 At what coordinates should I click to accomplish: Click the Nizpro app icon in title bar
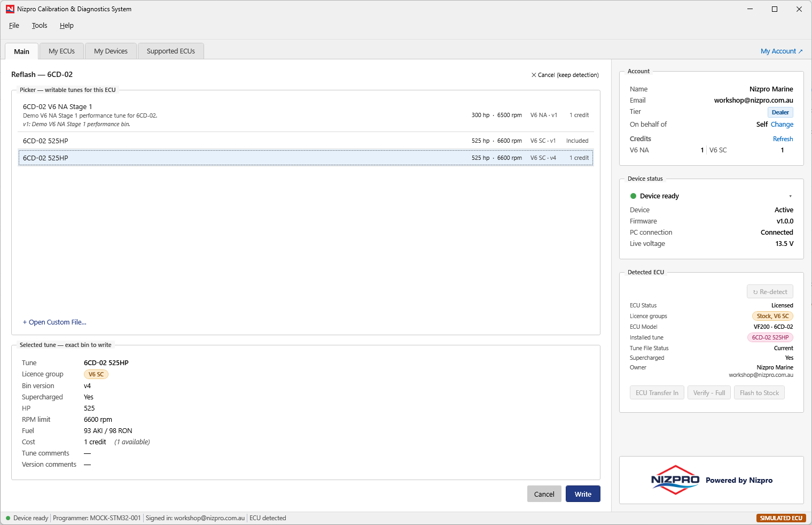10,9
